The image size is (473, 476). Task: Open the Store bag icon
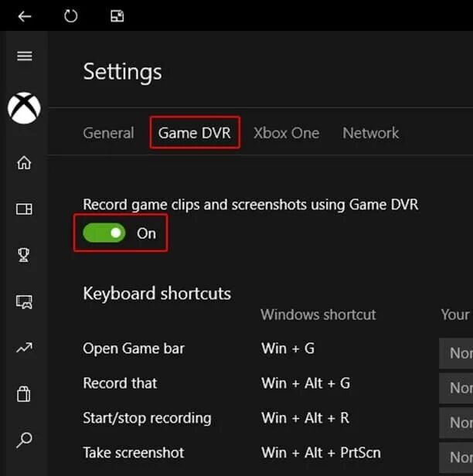click(25, 394)
